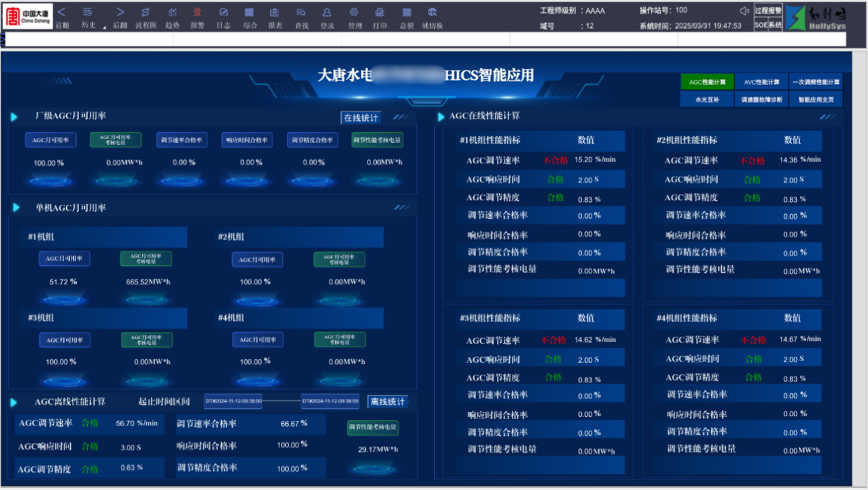Viewport: 868px width, 490px height.
Task: Switch to the 水光互补 tab
Action: tap(707, 100)
